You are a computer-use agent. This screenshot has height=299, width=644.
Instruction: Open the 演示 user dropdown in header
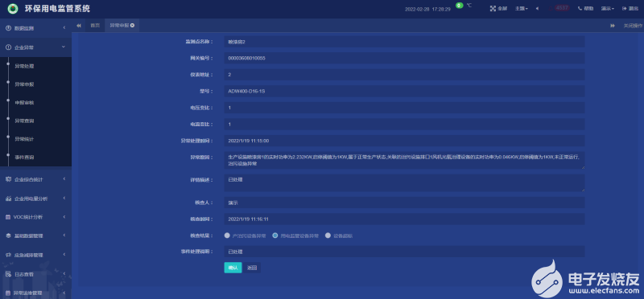tap(608, 8)
